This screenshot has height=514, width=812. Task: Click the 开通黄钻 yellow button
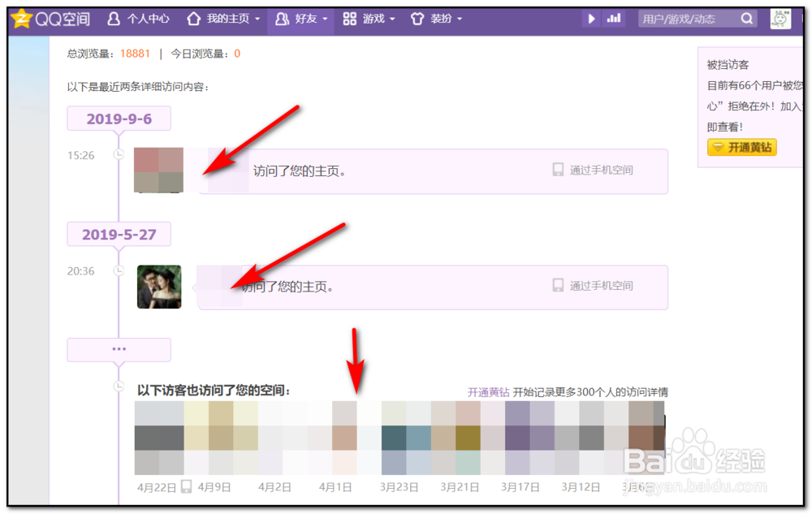[x=741, y=148]
